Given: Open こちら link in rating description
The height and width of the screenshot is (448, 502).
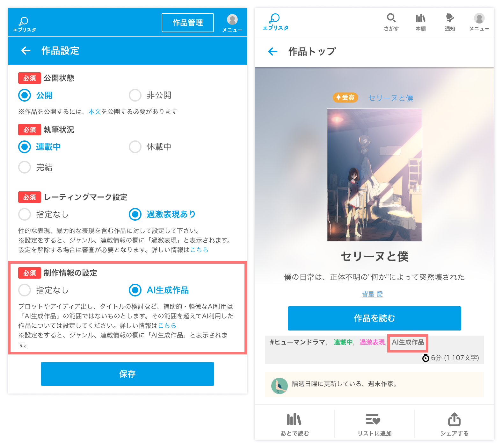Looking at the screenshot, I should pyautogui.click(x=199, y=250).
